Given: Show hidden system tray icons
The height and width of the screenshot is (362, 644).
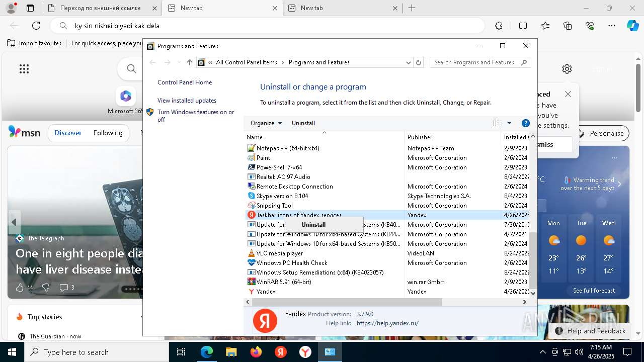Looking at the screenshot, I should [x=542, y=352].
